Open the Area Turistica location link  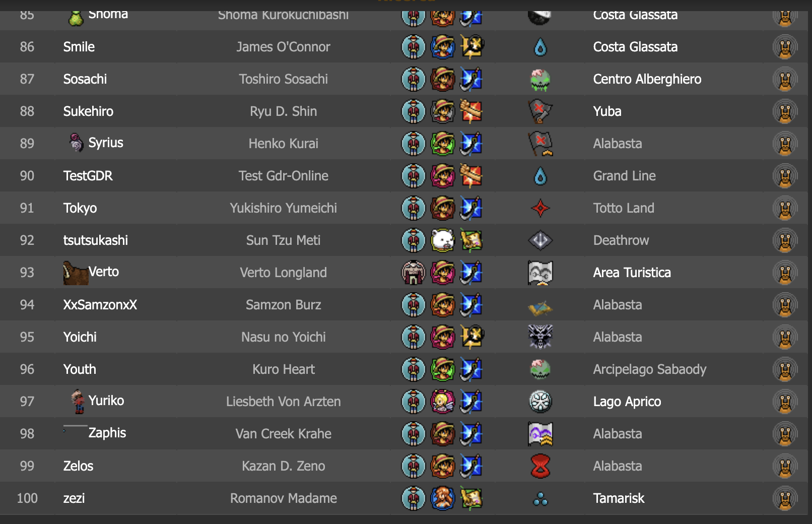[x=632, y=273]
